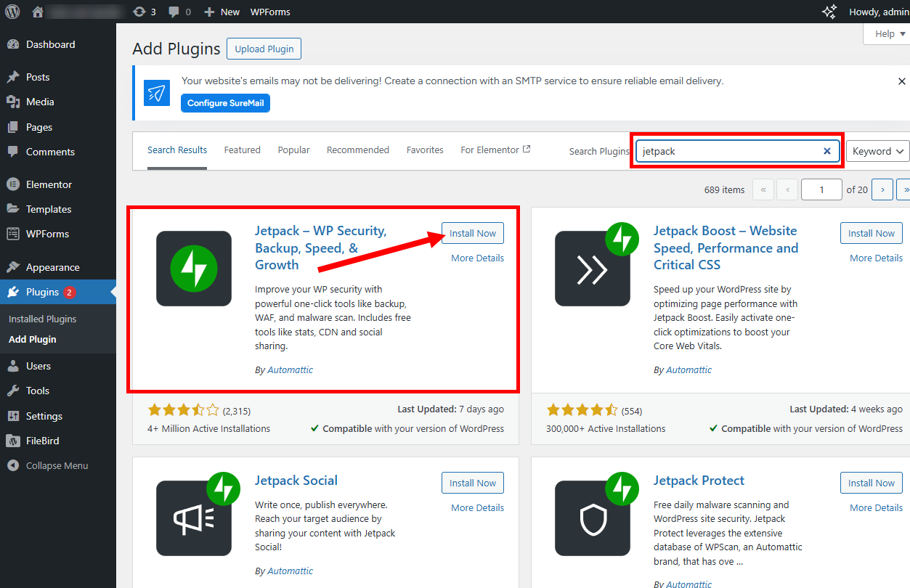
Task: Click the SureMail paper plane icon
Action: pyautogui.click(x=157, y=93)
